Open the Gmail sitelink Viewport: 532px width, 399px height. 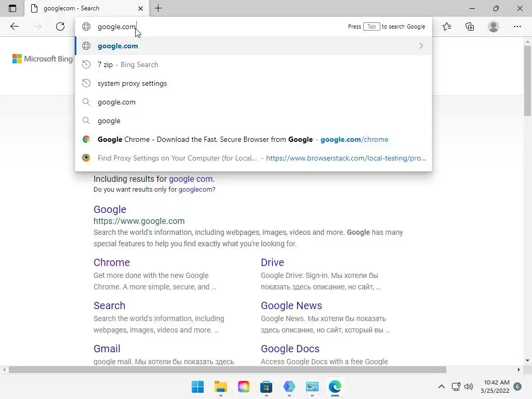(x=107, y=349)
